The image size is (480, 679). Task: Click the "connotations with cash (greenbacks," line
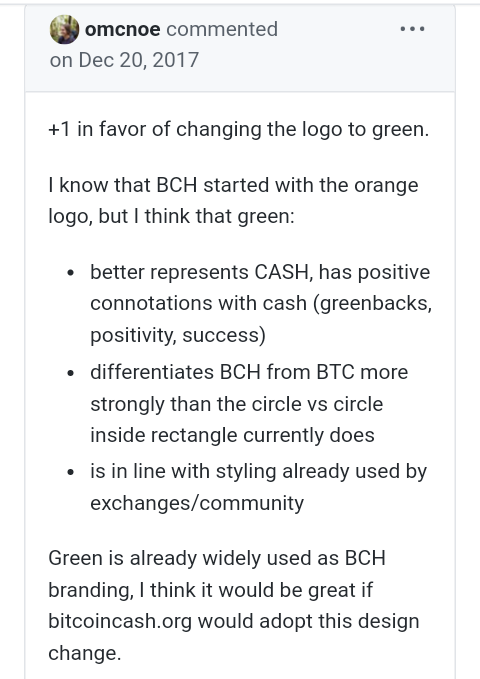pos(261,303)
